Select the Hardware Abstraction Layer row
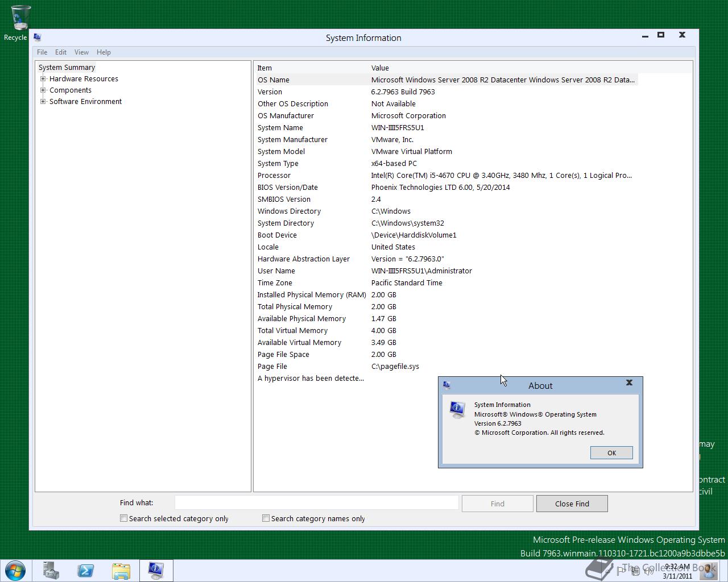 (446, 259)
